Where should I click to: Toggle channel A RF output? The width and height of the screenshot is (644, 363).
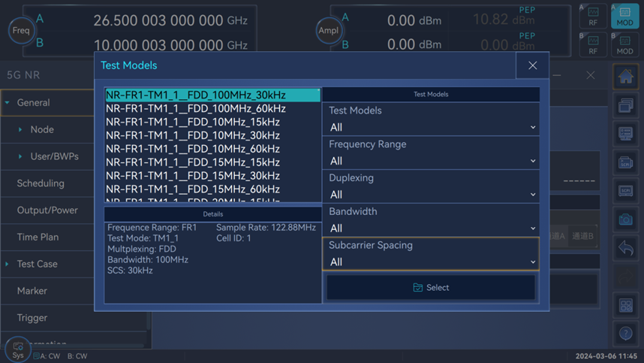[593, 17]
